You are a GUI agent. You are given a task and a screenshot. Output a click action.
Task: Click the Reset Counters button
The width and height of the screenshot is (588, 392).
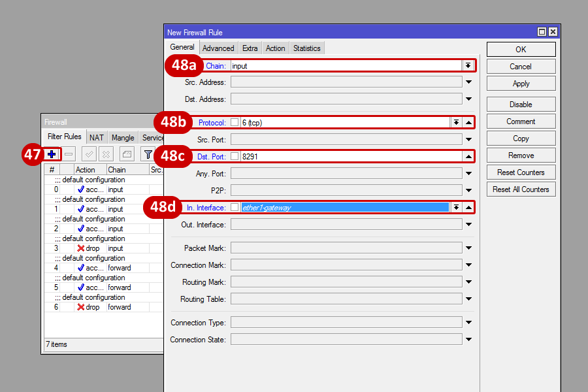coord(521,172)
